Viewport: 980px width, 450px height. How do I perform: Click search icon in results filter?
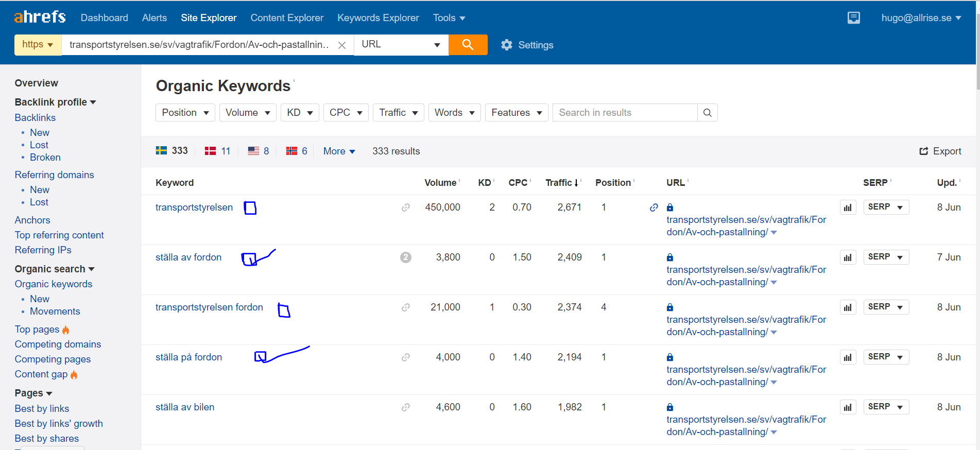coord(707,113)
